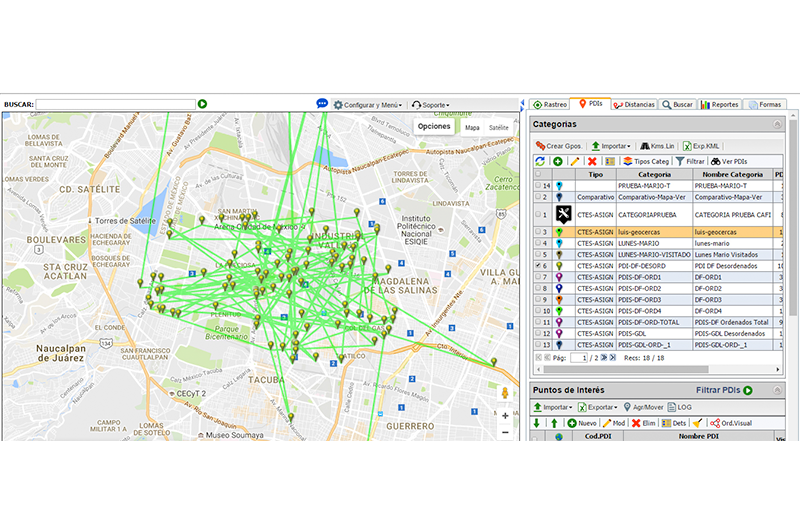Check the box for row 10 PDIS-DF-ORD4
Image resolution: width=800 pixels, height=532 pixels.
click(538, 310)
